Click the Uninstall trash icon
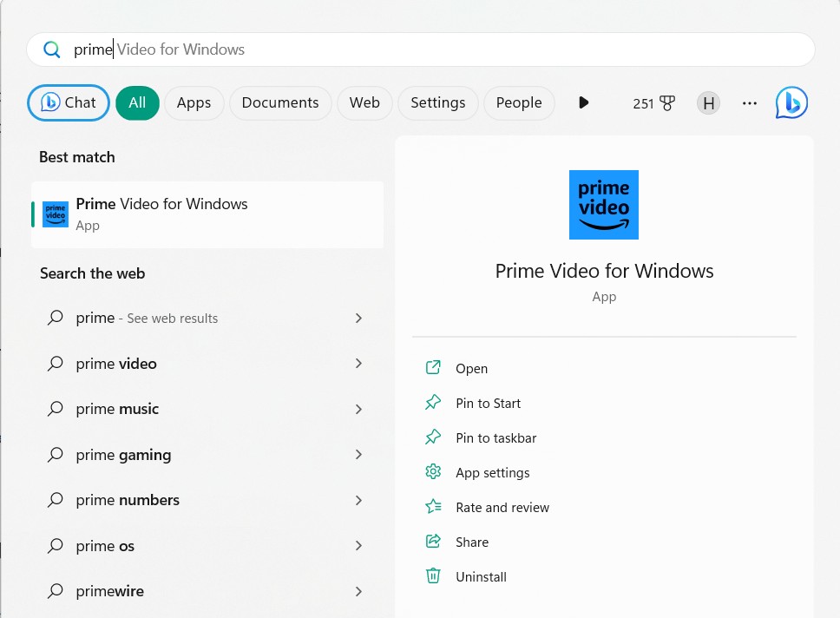 pyautogui.click(x=433, y=576)
